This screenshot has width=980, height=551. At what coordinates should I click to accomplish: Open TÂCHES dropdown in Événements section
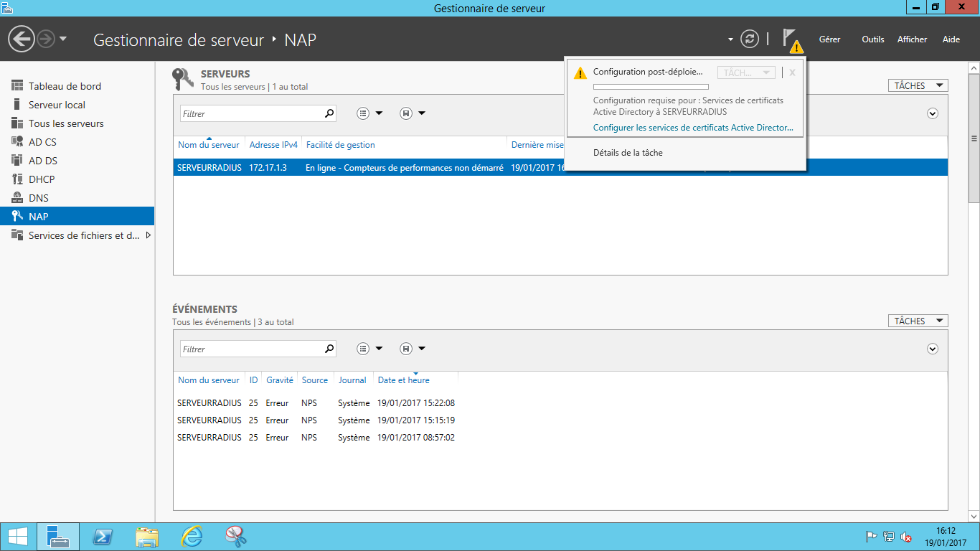(x=917, y=321)
